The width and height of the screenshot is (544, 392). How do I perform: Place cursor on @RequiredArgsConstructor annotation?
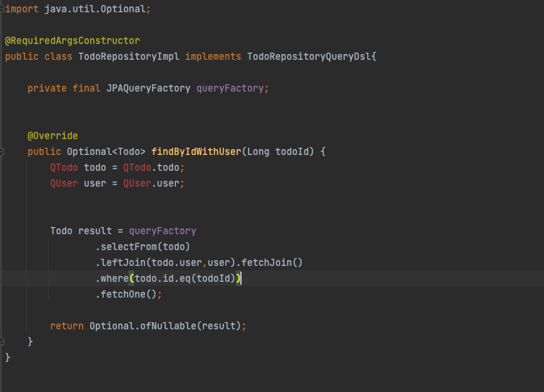click(73, 40)
